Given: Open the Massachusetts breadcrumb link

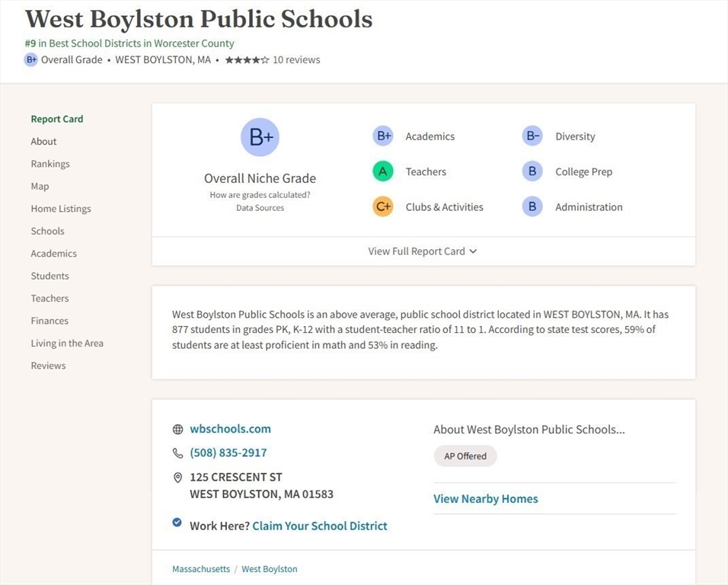Looking at the screenshot, I should (201, 569).
